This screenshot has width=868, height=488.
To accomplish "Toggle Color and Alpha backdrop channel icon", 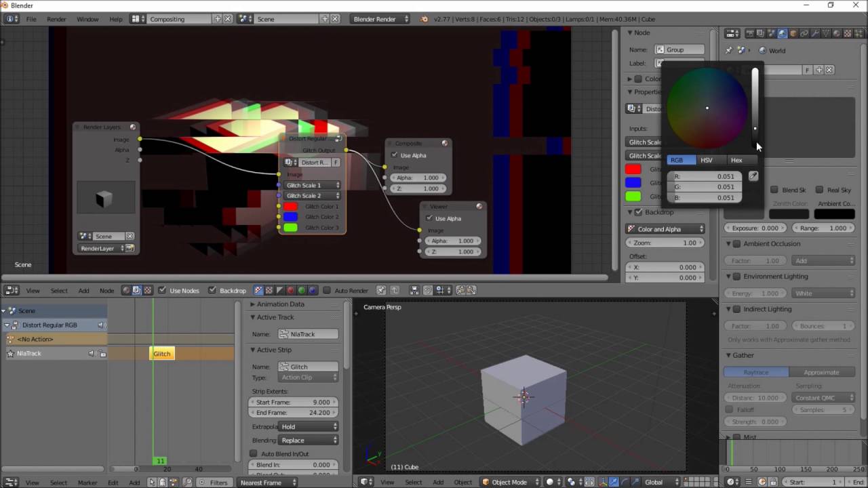I will coord(258,290).
